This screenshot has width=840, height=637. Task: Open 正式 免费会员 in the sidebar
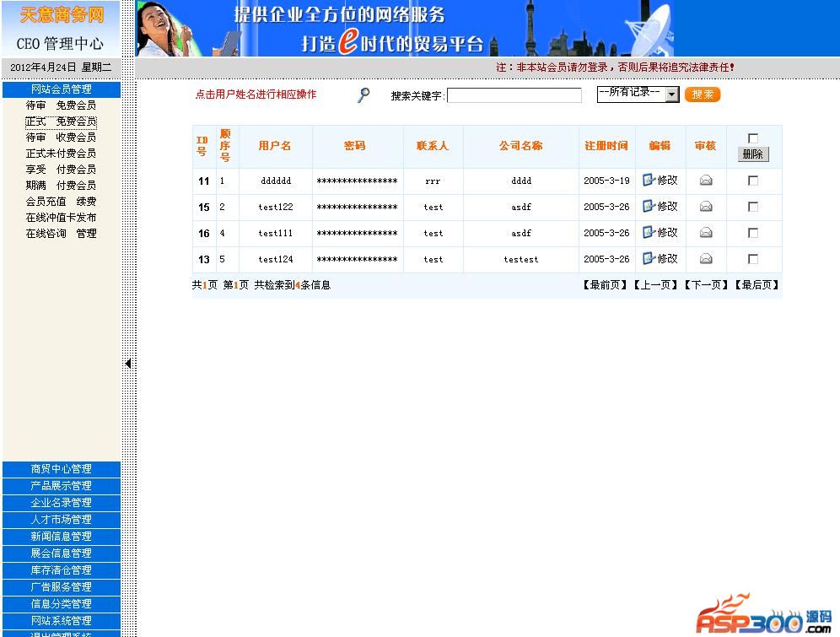(x=61, y=121)
